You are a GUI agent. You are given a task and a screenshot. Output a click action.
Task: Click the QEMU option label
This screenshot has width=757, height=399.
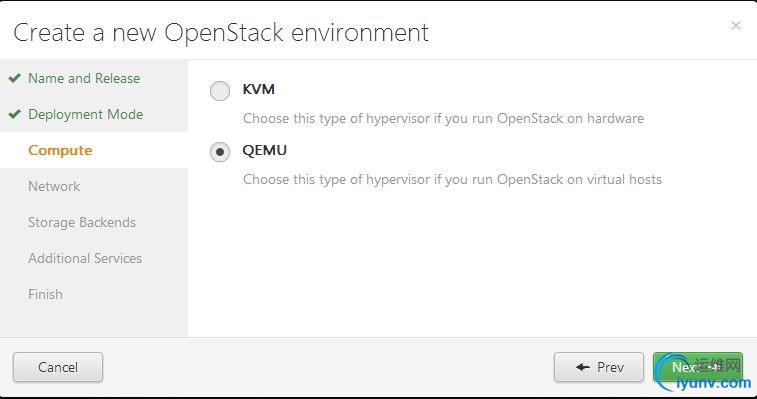[x=265, y=150]
